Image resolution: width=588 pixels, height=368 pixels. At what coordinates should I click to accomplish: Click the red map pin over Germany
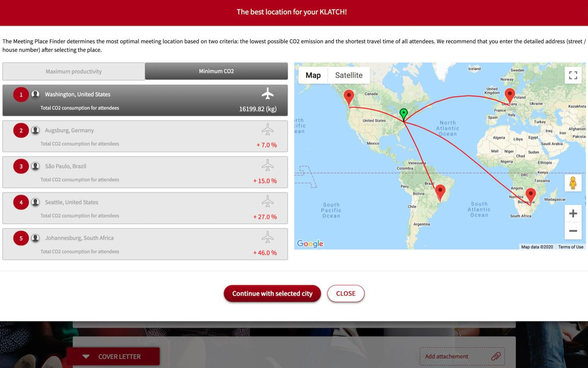click(510, 95)
